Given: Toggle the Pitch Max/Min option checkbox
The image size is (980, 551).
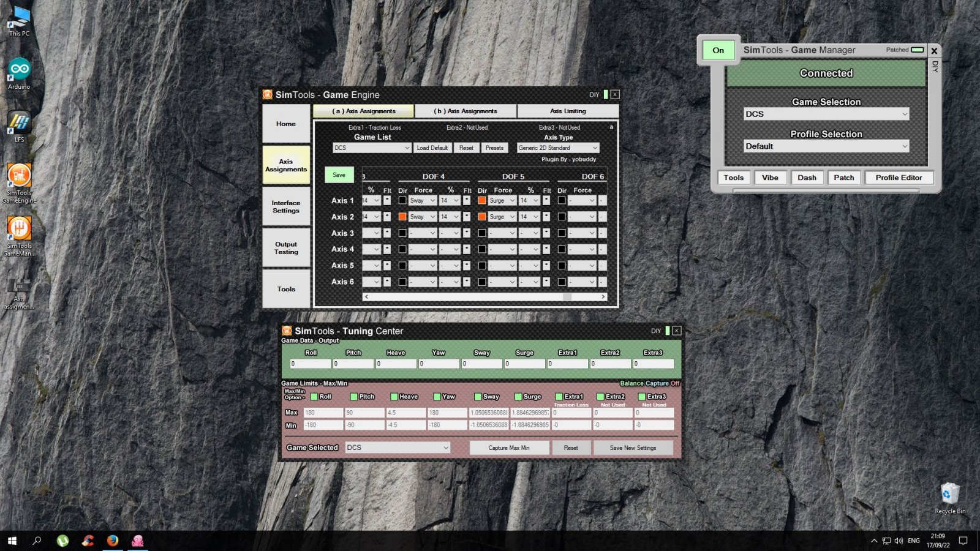Looking at the screenshot, I should coord(355,397).
